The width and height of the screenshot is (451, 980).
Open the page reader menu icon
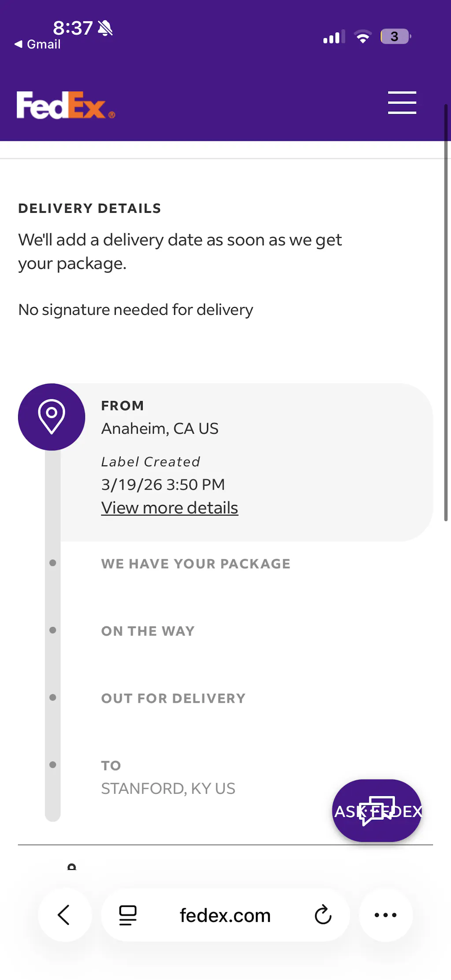point(128,915)
